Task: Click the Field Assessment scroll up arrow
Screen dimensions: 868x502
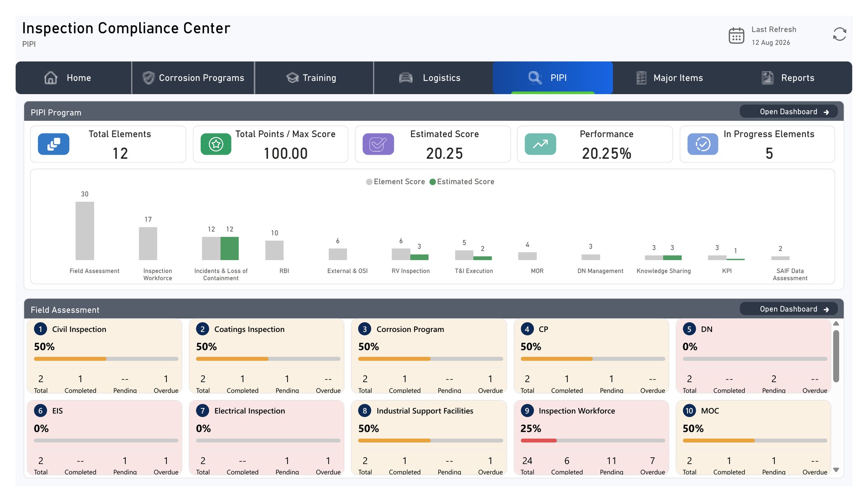Action: click(x=836, y=323)
